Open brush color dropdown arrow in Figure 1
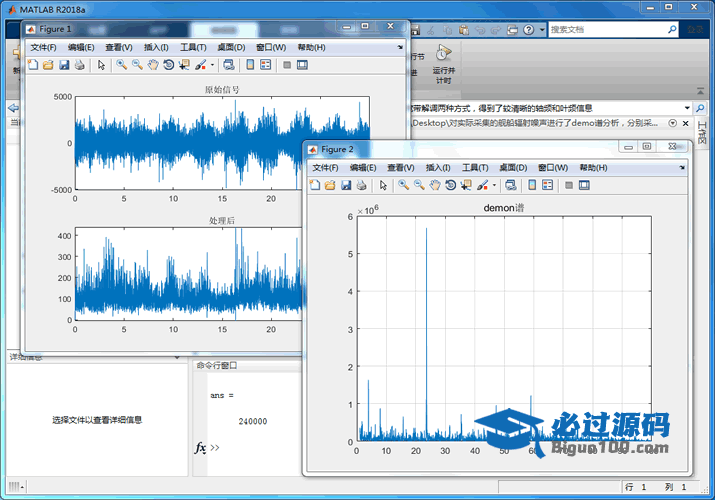715x500 pixels. pos(212,65)
